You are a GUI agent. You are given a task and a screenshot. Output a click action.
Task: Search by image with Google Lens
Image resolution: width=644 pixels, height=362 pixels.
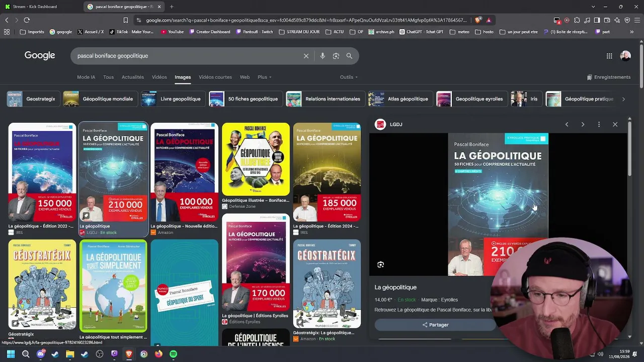[x=336, y=56]
